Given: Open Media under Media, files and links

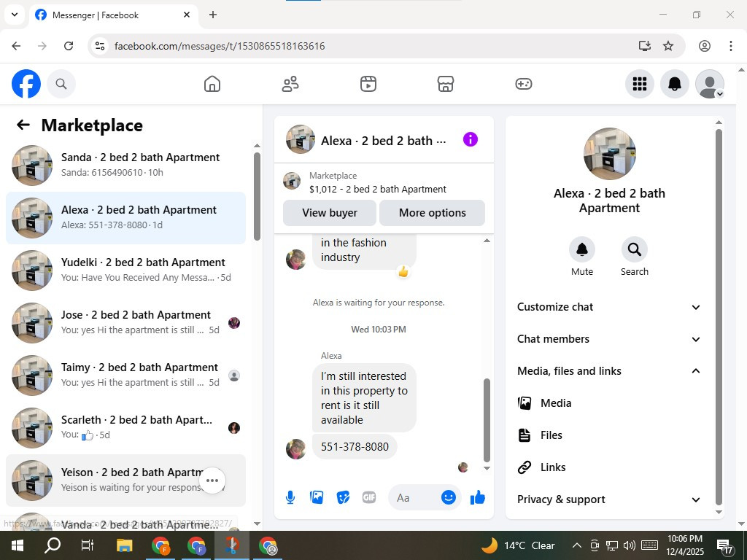Looking at the screenshot, I should 608,402.
